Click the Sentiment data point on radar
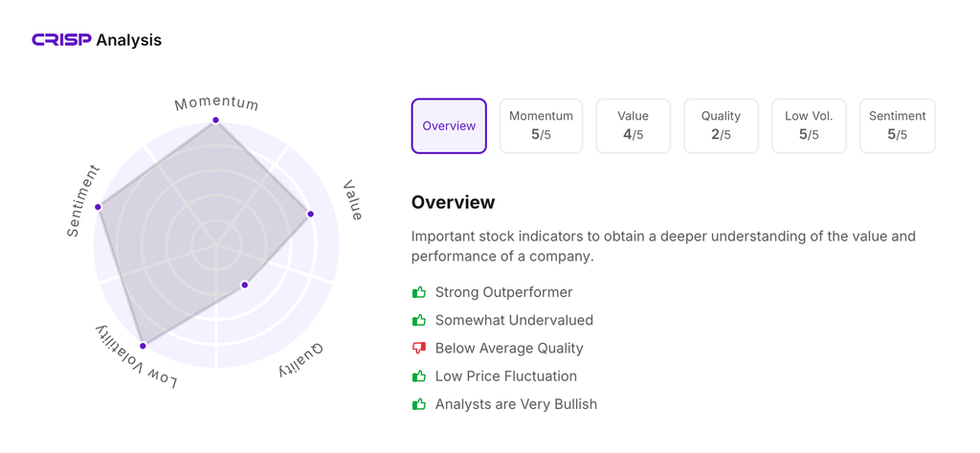Image resolution: width=980 pixels, height=453 pixels. [x=98, y=207]
